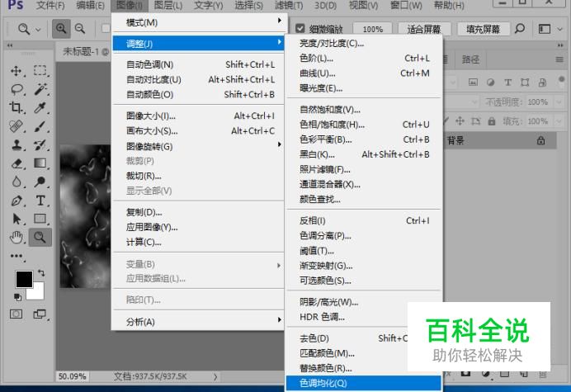Select the 未标题-1 document tab
This screenshot has height=392, width=571.
86,52
